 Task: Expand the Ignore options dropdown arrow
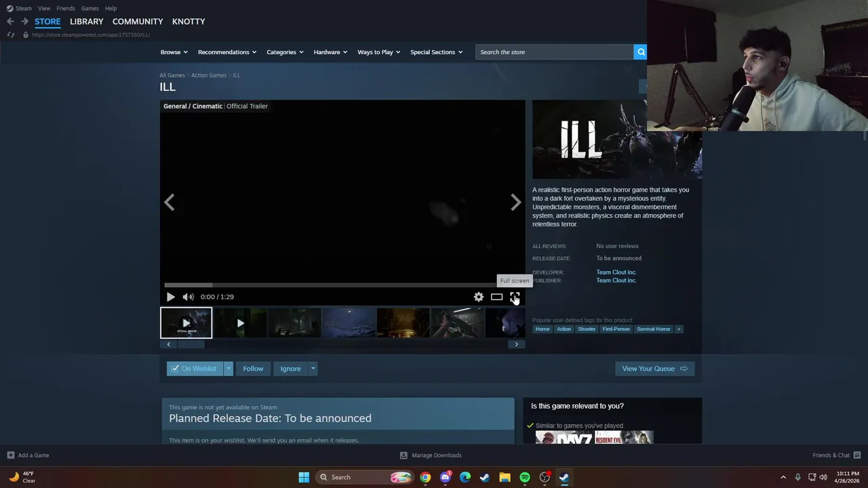(313, 369)
